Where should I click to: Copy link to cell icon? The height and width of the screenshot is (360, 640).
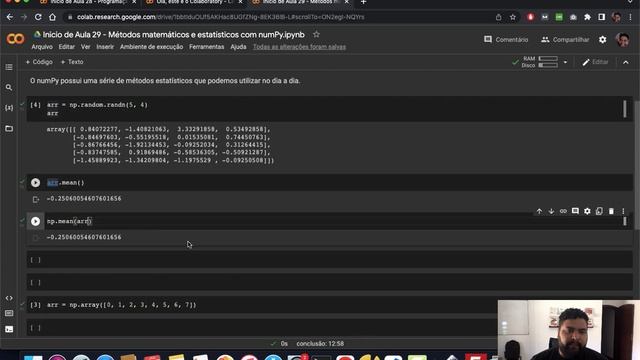[x=563, y=211]
